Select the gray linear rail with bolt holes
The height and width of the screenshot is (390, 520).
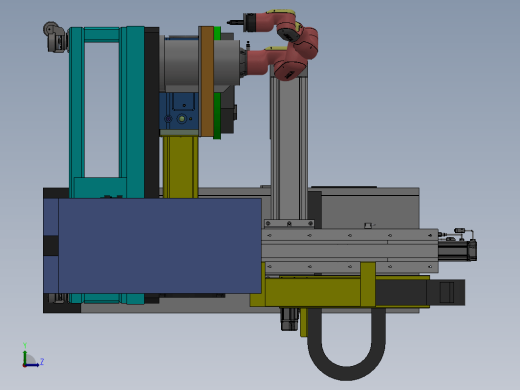click(350, 251)
